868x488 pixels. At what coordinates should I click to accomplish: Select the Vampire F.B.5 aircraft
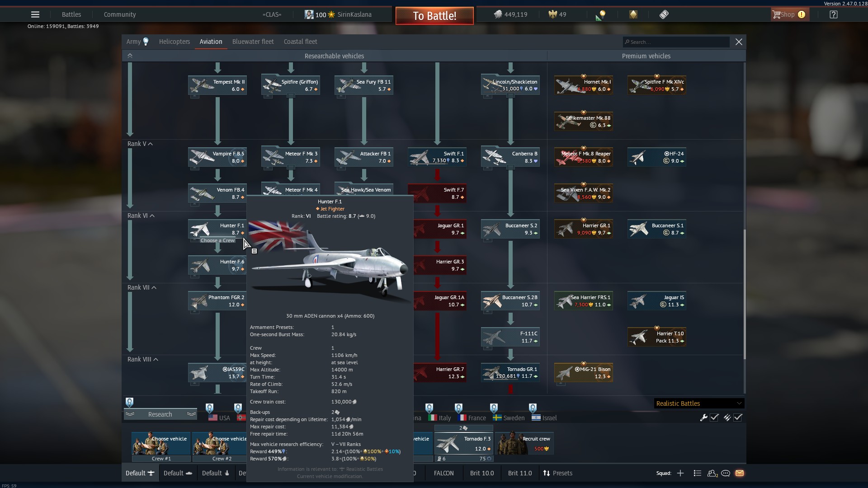point(217,157)
